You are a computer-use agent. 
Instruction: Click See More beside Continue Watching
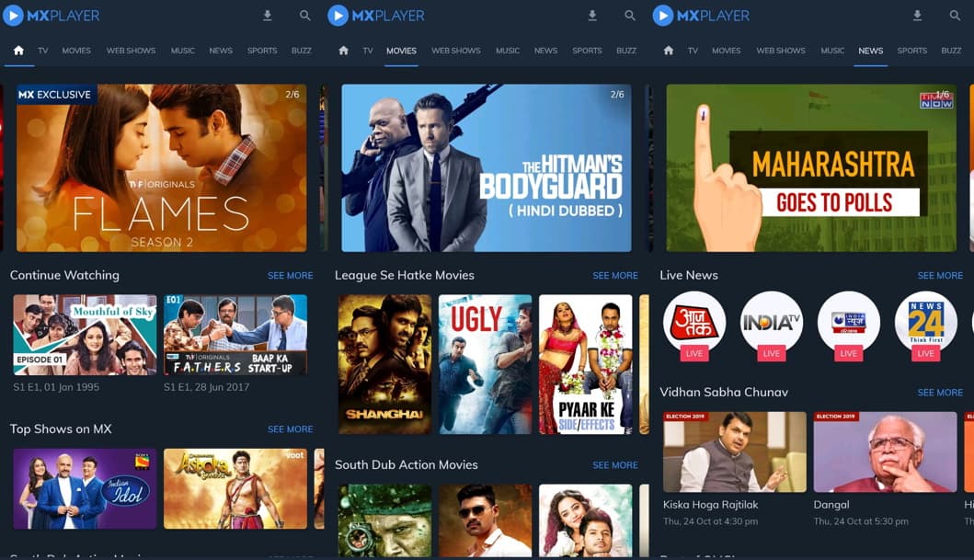pos(290,275)
